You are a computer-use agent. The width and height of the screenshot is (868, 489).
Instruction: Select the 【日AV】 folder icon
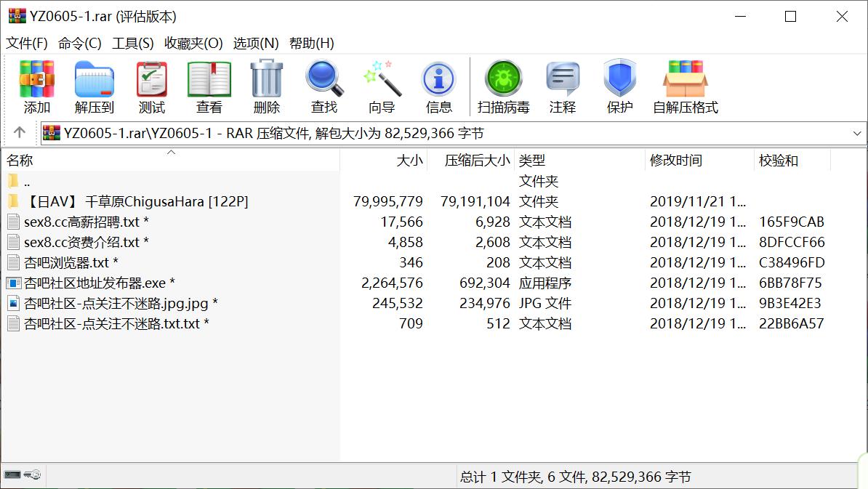(x=13, y=201)
